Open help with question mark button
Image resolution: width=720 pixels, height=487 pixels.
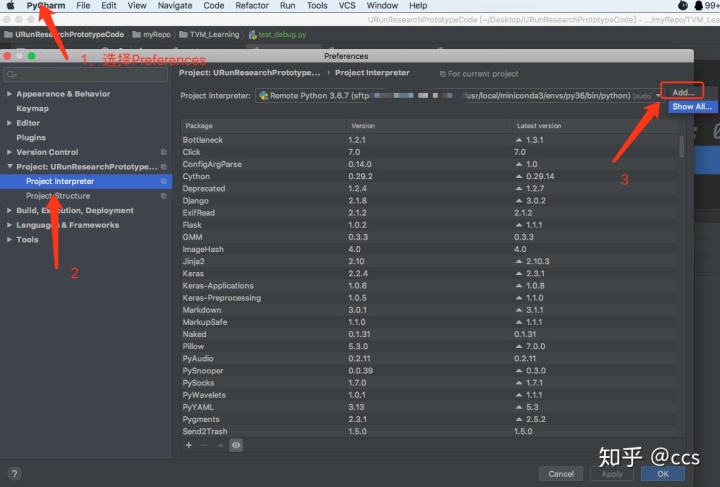[14, 473]
